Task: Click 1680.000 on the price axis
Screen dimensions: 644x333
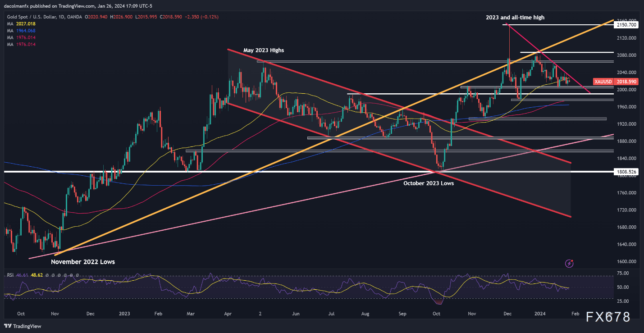Action: [x=627, y=227]
